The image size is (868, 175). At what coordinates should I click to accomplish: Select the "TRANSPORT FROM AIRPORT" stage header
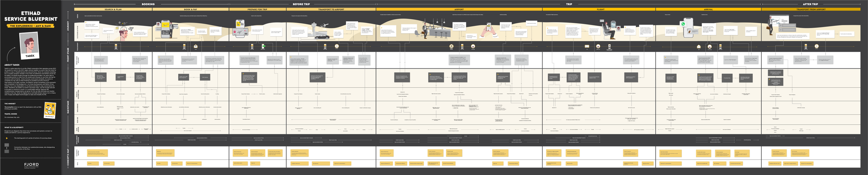pos(811,9)
